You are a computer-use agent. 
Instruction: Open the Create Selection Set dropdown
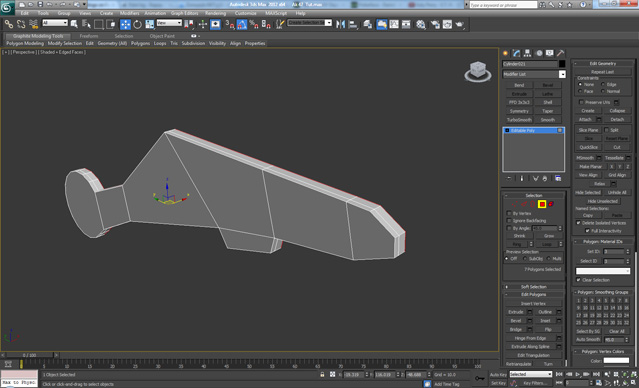tap(310, 23)
